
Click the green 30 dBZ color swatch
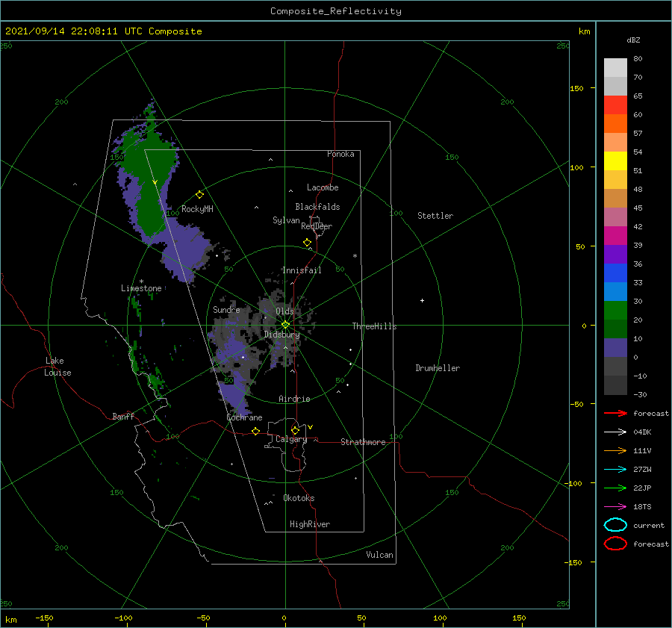point(615,311)
